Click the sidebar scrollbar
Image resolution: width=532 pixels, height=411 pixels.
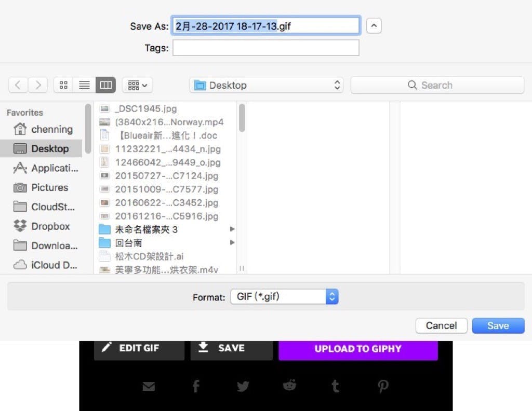(x=88, y=129)
